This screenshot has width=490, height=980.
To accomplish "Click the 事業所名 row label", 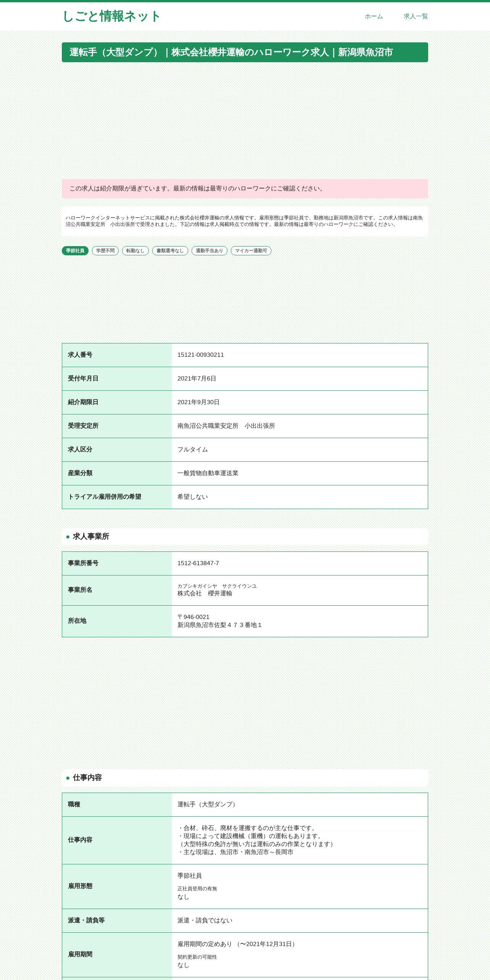I will (x=80, y=590).
